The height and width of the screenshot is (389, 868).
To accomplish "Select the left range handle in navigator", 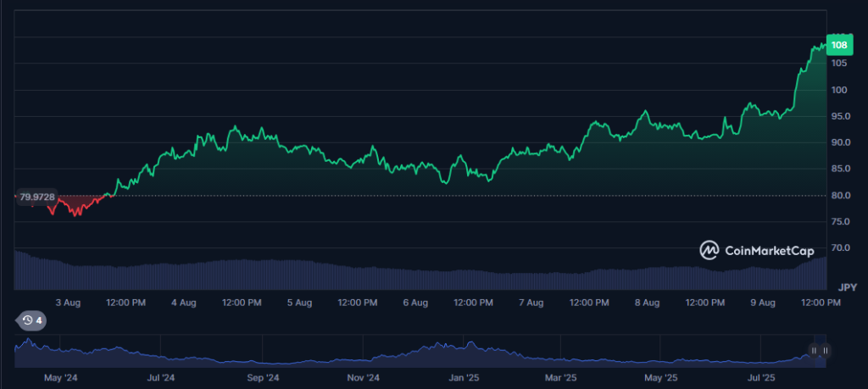I will coord(814,350).
